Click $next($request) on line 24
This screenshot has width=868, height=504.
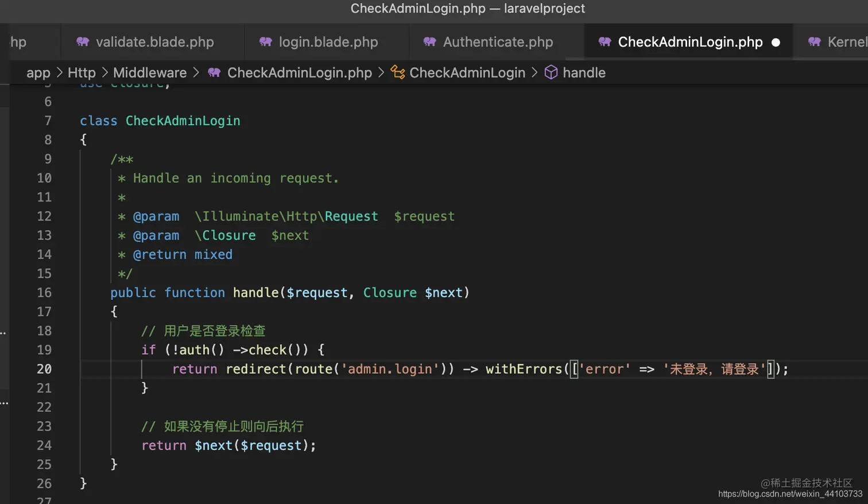[251, 445]
